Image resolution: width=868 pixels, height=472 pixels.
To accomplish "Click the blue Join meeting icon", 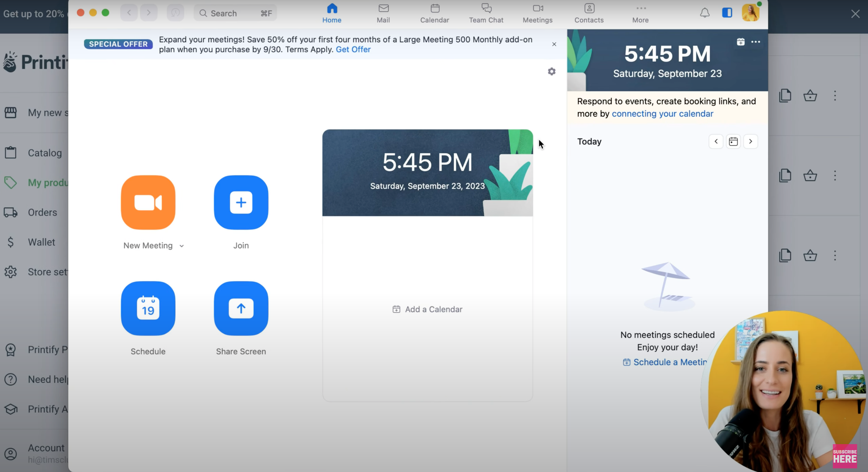I will coord(241,202).
